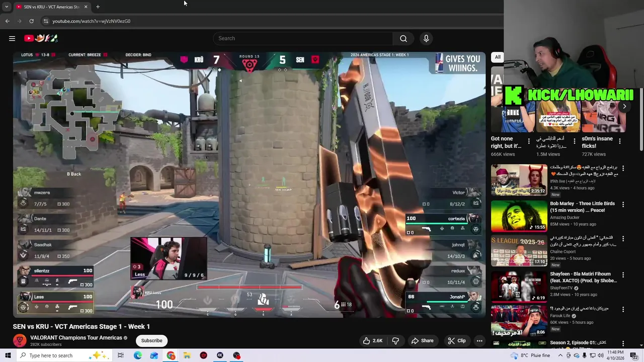Image resolution: width=644 pixels, height=362 pixels.
Task: Open options for the lf9ih live video
Action: (x=623, y=168)
